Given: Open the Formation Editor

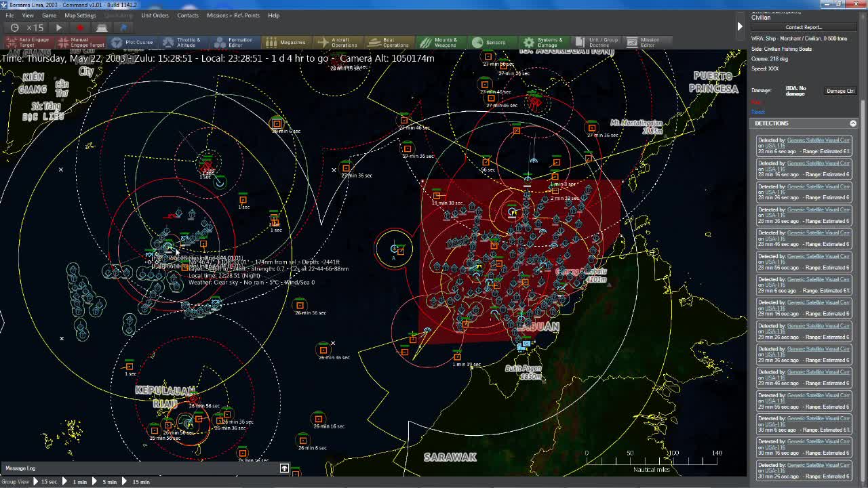Looking at the screenshot, I should pos(234,42).
